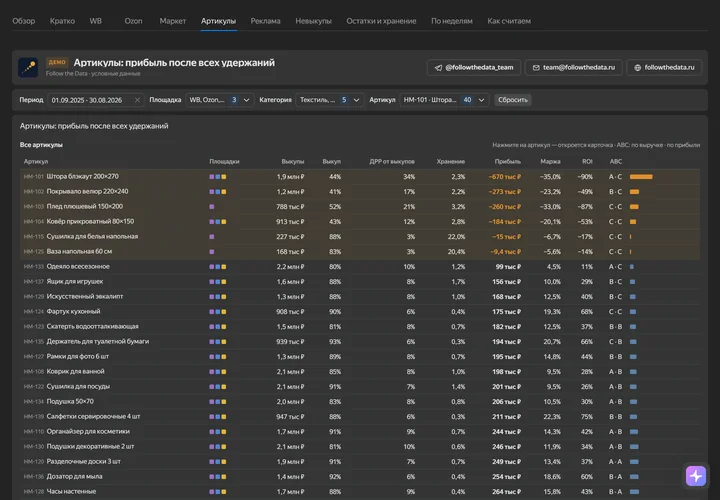The width and height of the screenshot is (720, 500).
Task: Open article Плед плюшевый 150×200
Action: click(x=84, y=207)
